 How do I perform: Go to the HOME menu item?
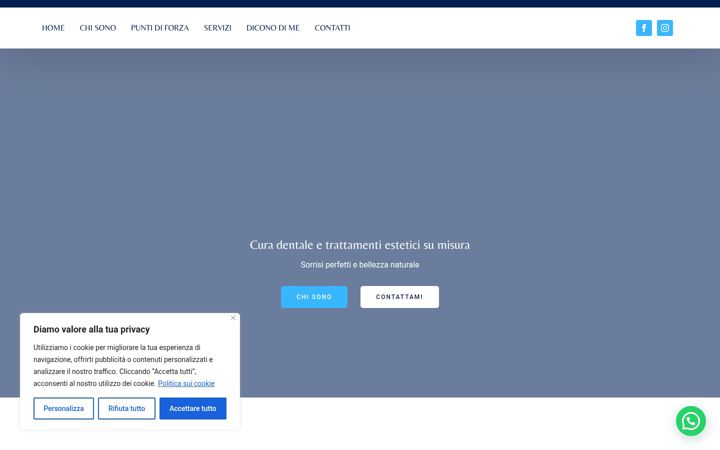53,28
